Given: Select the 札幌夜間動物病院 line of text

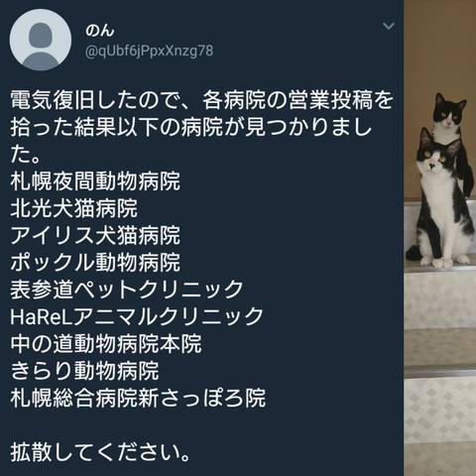Looking at the screenshot, I should (95, 180).
